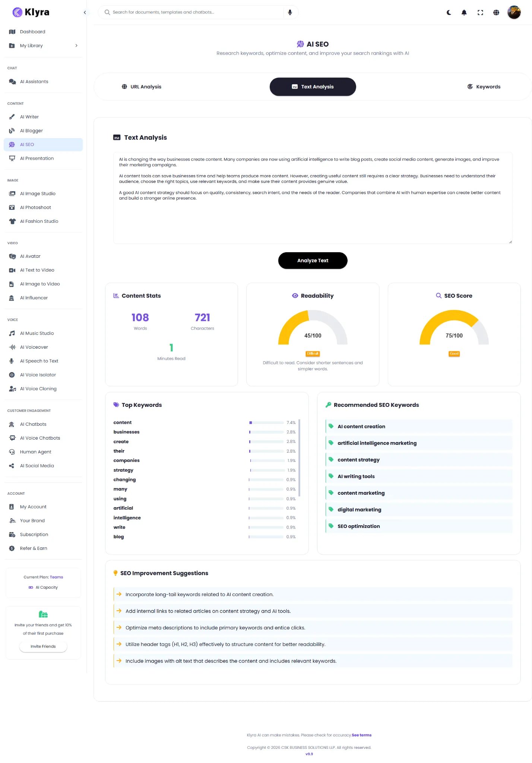Open AI Voice Cloning icon
532x763 pixels.
click(x=12, y=389)
